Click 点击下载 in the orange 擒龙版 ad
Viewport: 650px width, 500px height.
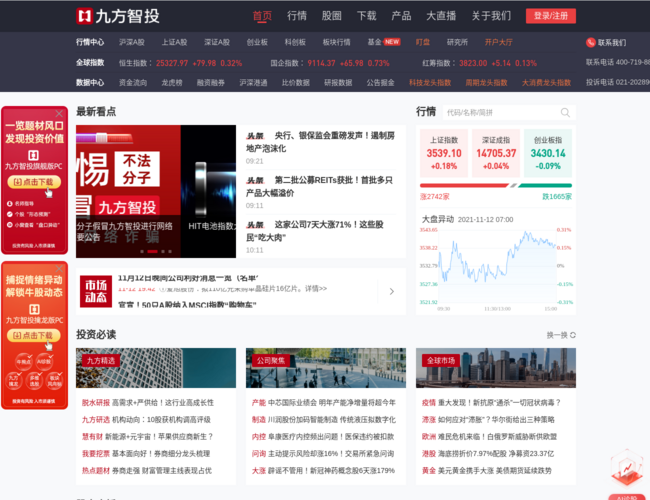(x=34, y=335)
